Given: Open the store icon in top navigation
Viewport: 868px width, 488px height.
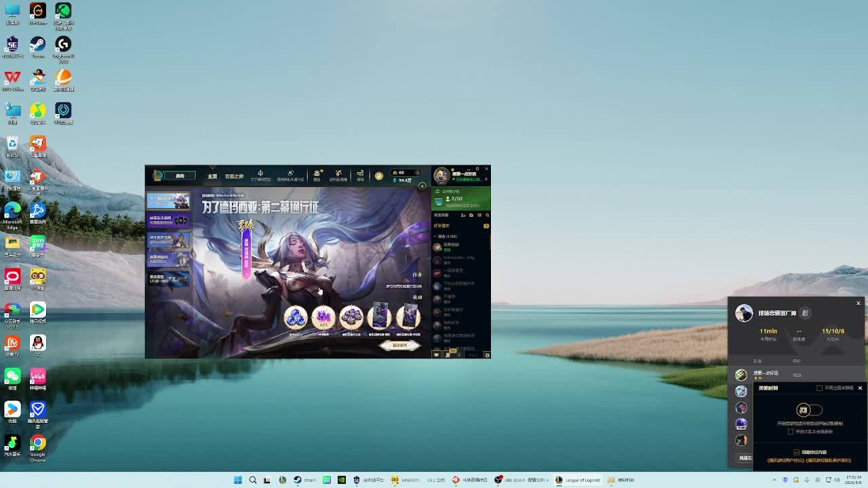Looking at the screenshot, I should [360, 175].
